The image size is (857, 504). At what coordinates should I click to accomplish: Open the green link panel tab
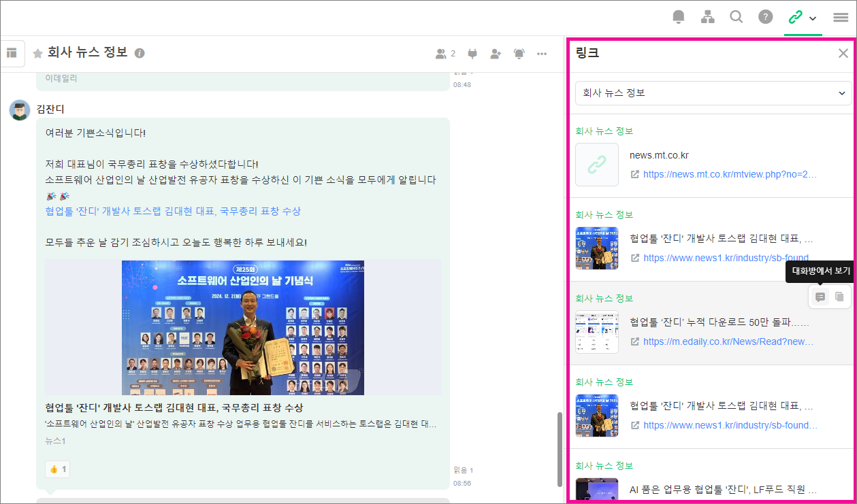pos(794,17)
